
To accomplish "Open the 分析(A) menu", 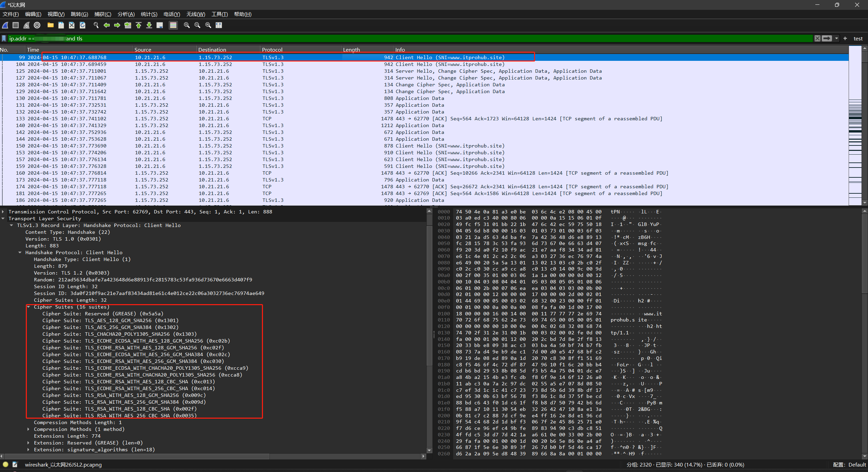I will pyautogui.click(x=126, y=14).
